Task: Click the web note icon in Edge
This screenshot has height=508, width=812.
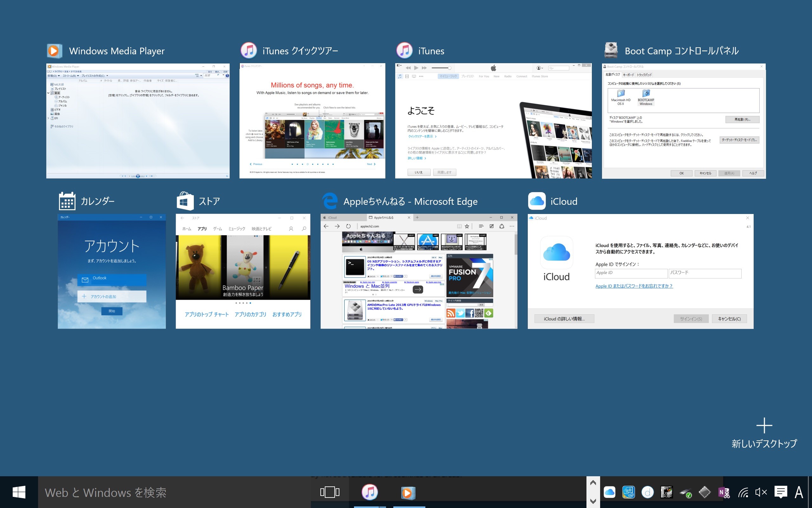Action: [x=491, y=226]
